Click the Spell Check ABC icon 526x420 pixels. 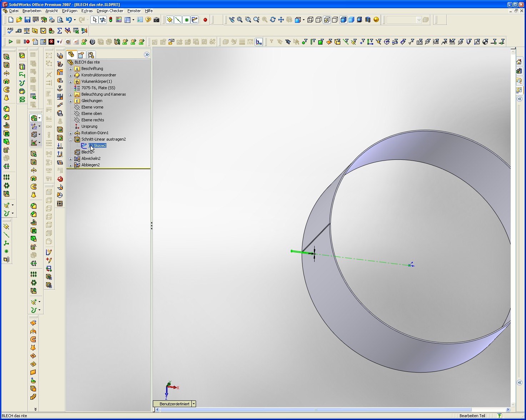[x=10, y=31]
